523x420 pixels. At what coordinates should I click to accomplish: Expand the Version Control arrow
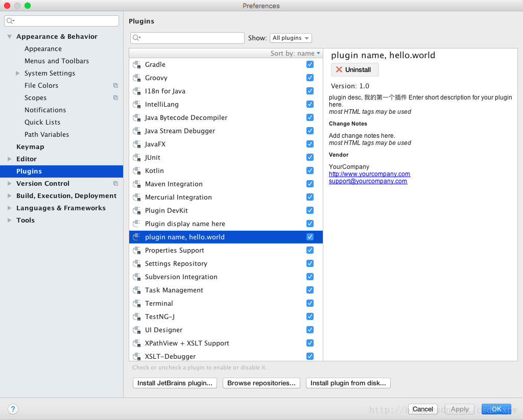[x=9, y=184]
